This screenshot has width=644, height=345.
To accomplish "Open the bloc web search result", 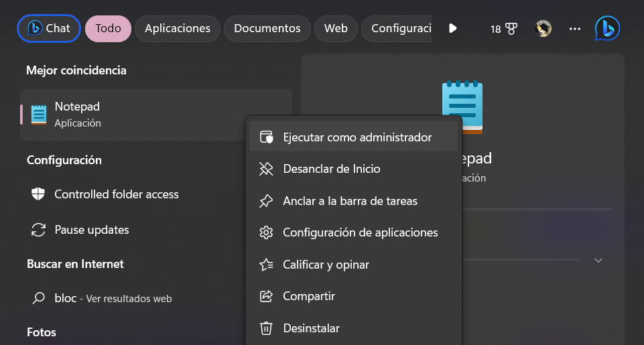I will point(113,298).
